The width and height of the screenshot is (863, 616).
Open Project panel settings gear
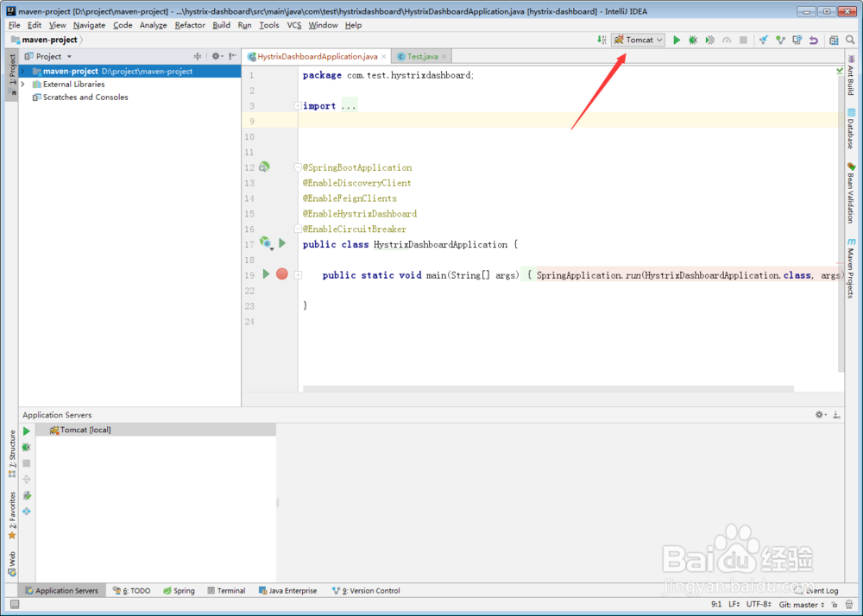click(217, 56)
